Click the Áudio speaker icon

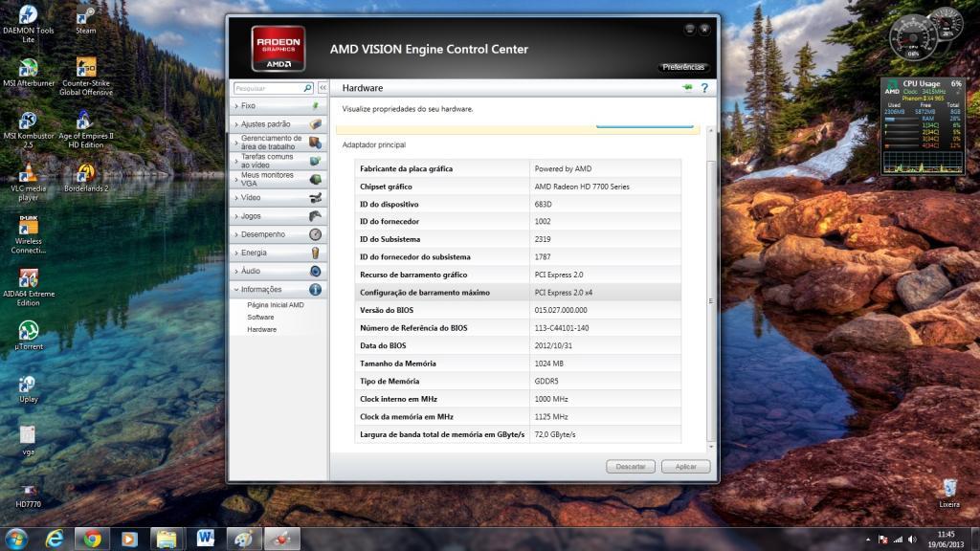pos(315,271)
